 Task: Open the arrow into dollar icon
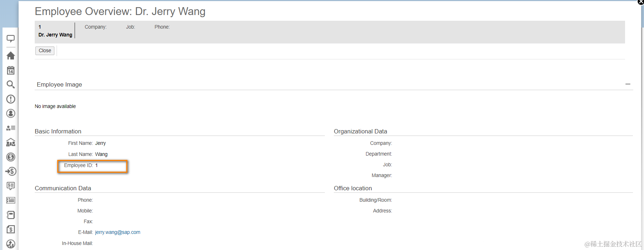pos(11,171)
